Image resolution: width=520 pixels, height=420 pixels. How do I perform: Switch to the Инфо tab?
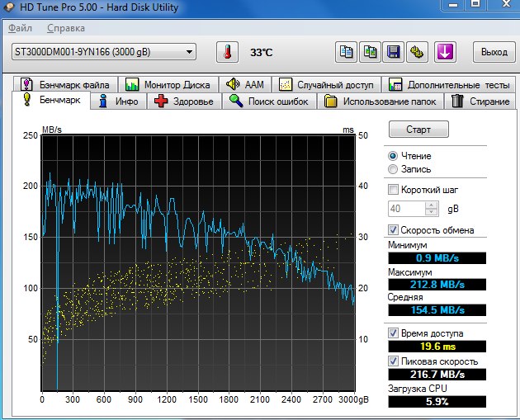coord(118,101)
